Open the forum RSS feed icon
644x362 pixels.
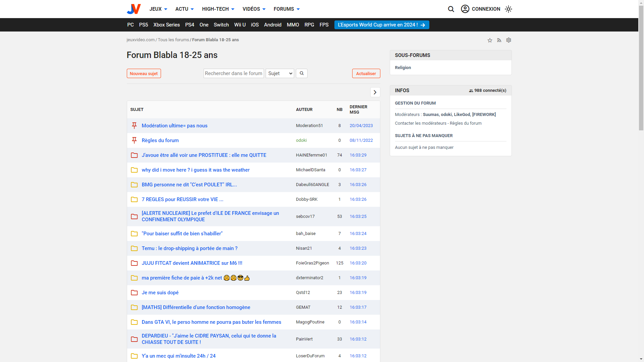tap(499, 40)
